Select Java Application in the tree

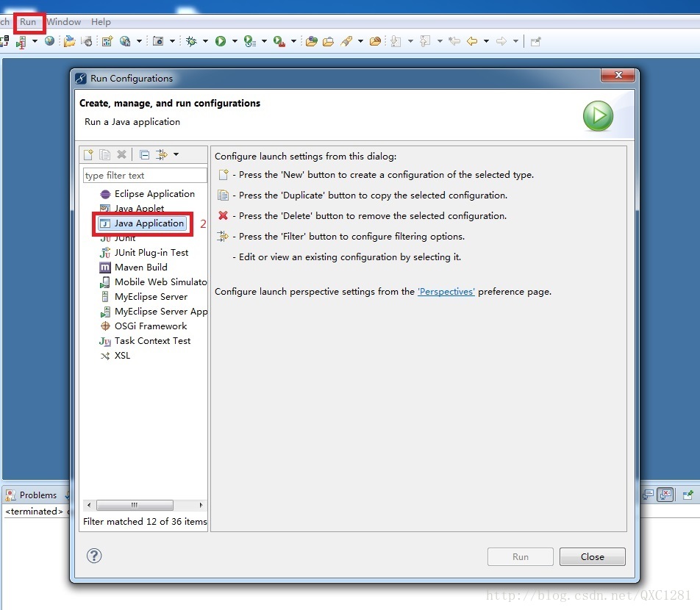tap(142, 223)
